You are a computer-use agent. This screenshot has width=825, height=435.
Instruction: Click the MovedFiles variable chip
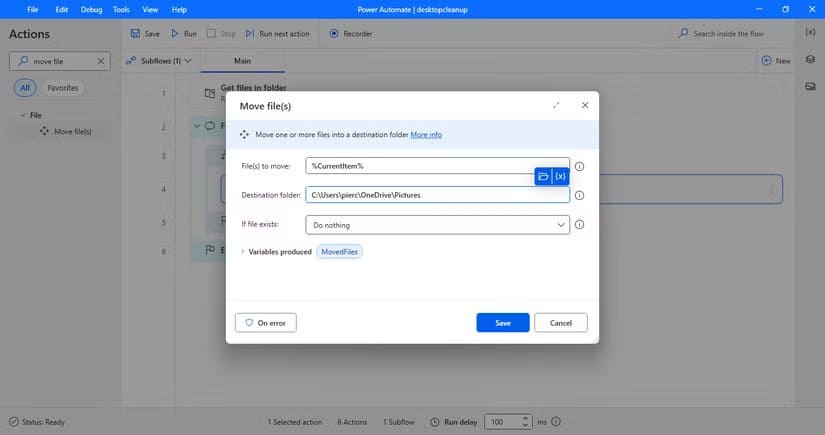pyautogui.click(x=339, y=252)
